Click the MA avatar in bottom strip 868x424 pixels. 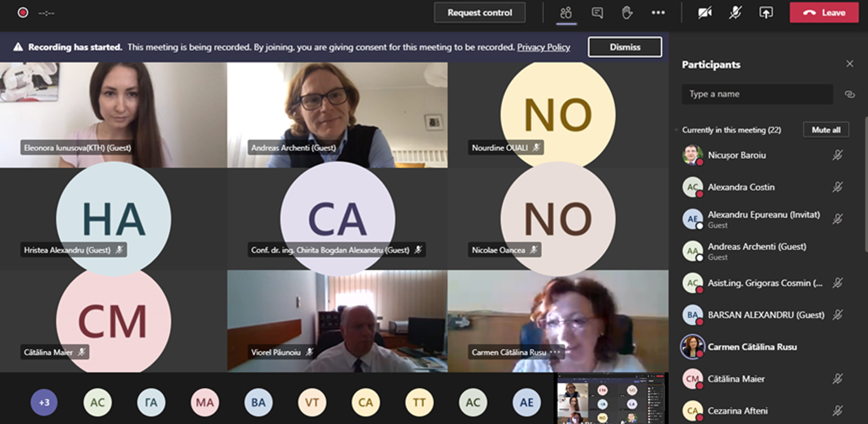click(205, 402)
